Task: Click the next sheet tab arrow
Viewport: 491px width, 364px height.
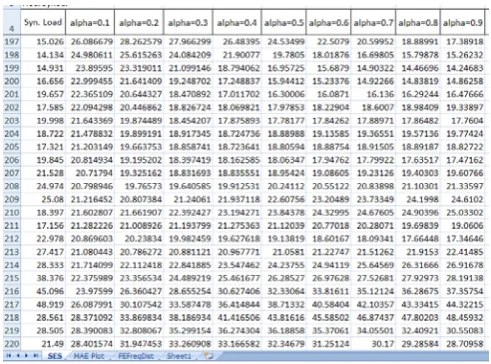Action: [x=26, y=356]
